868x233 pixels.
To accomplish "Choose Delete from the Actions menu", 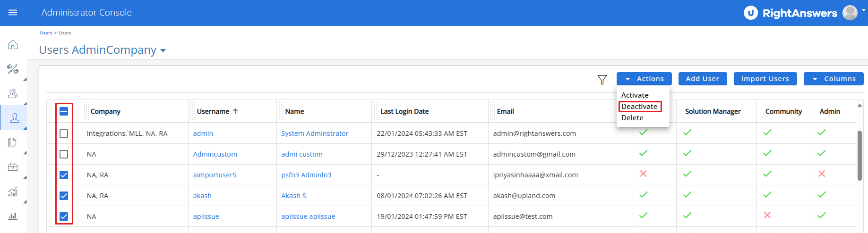I will [632, 118].
